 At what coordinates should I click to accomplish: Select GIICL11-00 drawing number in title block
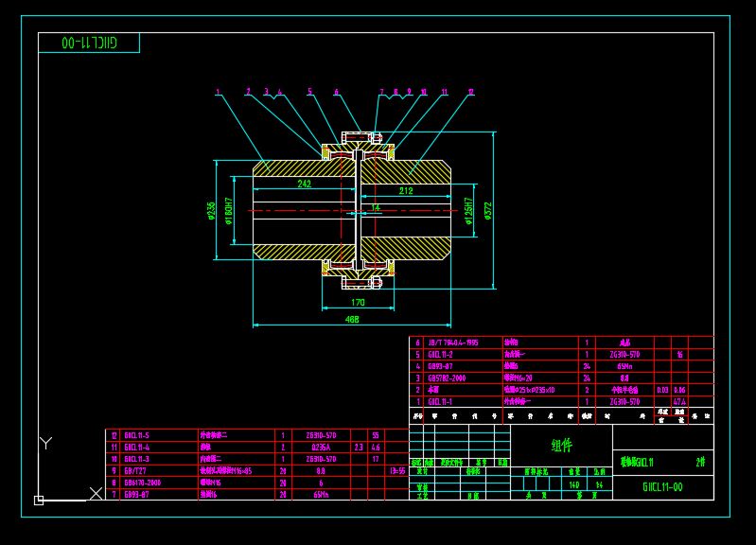point(662,487)
